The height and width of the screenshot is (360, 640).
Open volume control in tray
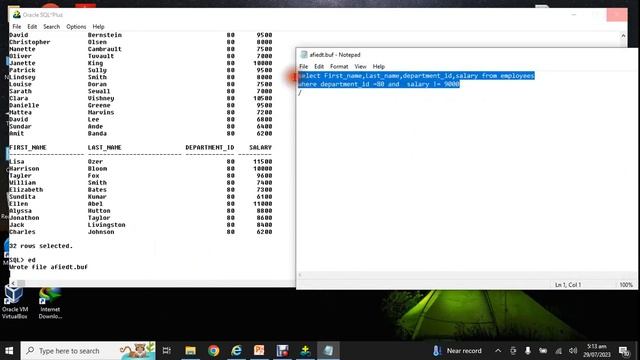(x=573, y=351)
